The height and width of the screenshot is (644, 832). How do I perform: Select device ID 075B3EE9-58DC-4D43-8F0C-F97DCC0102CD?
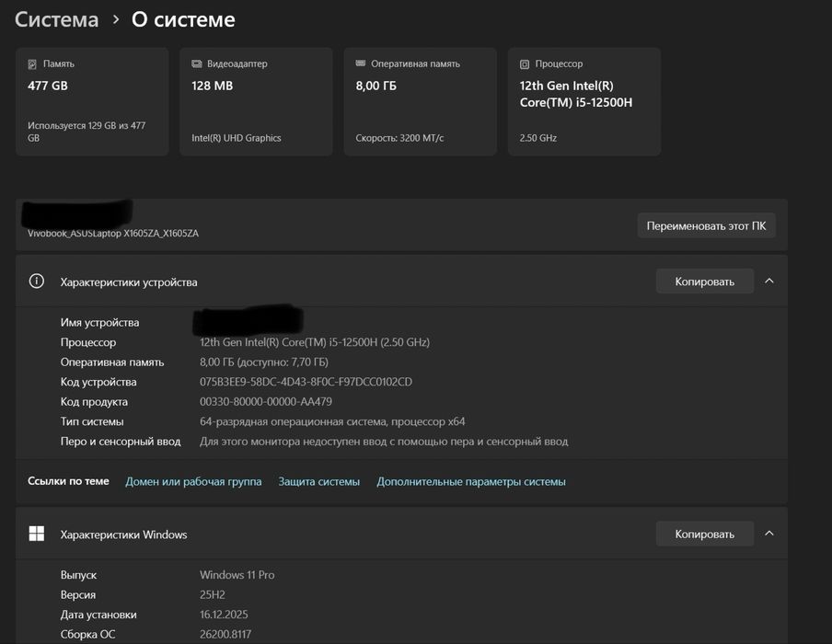tap(306, 382)
